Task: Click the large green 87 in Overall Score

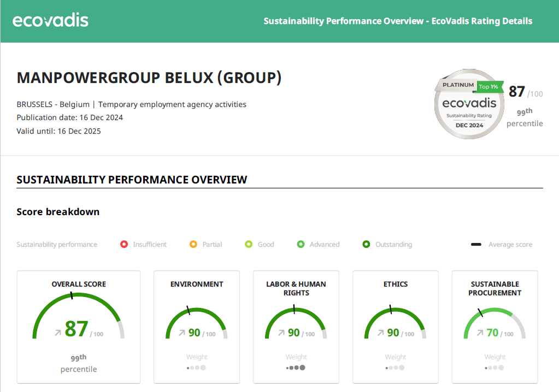Action: (77, 328)
